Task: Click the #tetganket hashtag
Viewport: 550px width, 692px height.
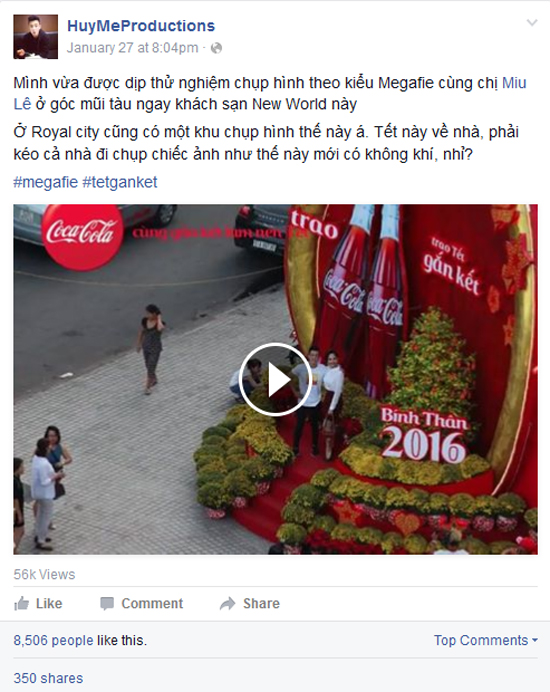Action: (x=120, y=182)
